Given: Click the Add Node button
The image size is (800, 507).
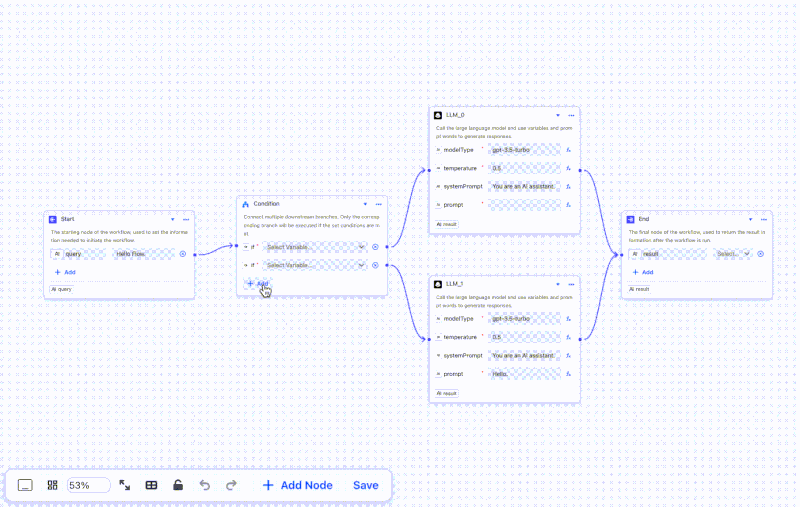Looking at the screenshot, I should coord(297,485).
